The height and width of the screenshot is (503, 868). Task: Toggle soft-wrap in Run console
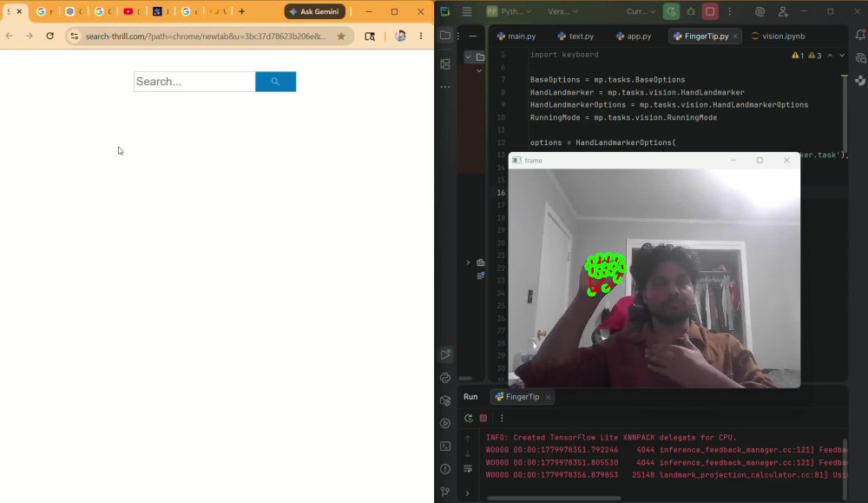(468, 469)
